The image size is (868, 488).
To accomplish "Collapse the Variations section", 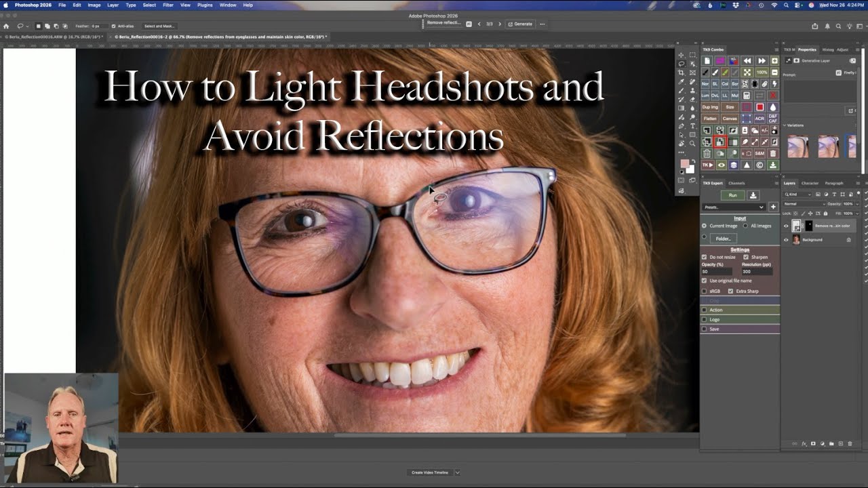I will 785,125.
